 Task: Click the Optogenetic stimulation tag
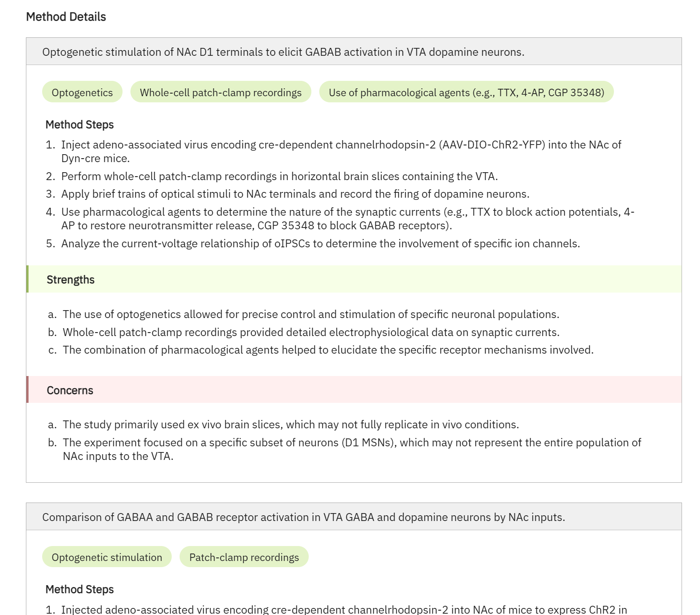tap(107, 557)
